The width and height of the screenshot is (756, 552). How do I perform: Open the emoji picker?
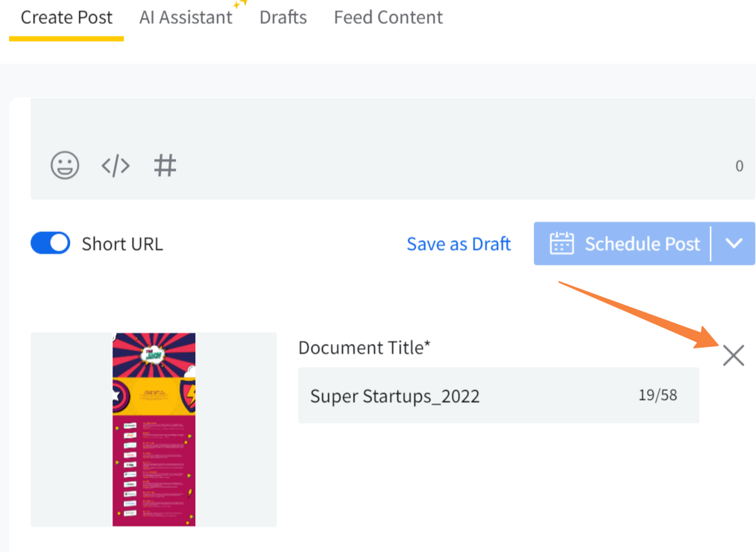[65, 165]
